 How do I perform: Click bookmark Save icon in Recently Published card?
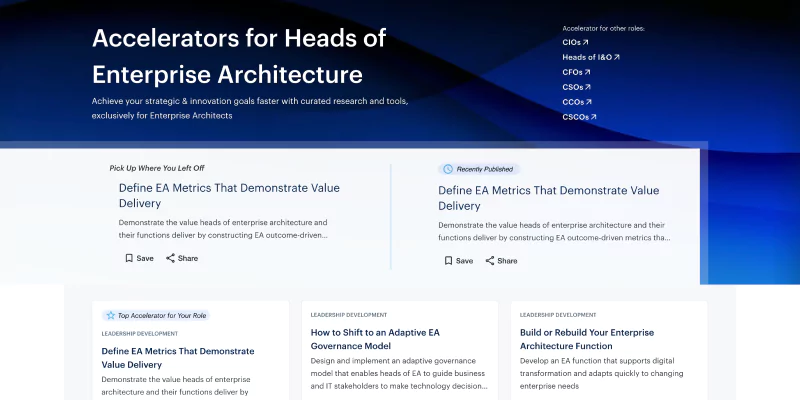(449, 260)
